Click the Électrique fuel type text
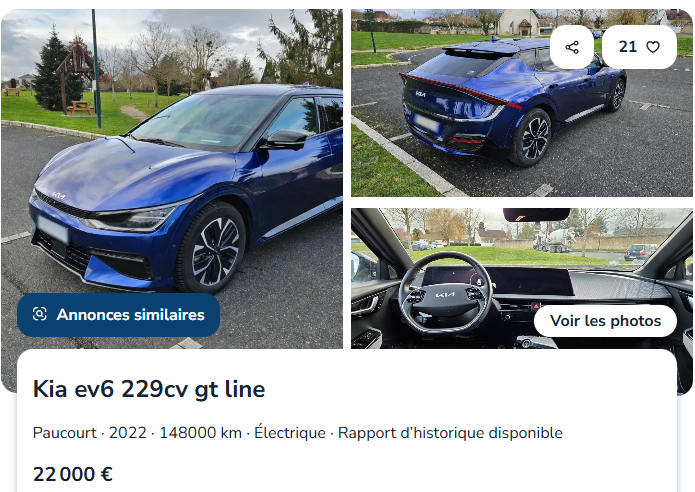 pos(290,433)
